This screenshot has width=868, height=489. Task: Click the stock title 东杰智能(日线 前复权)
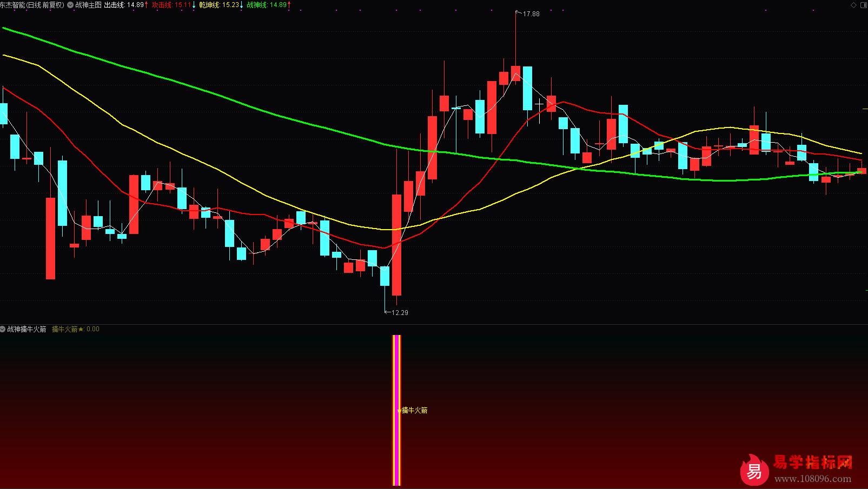coord(32,5)
